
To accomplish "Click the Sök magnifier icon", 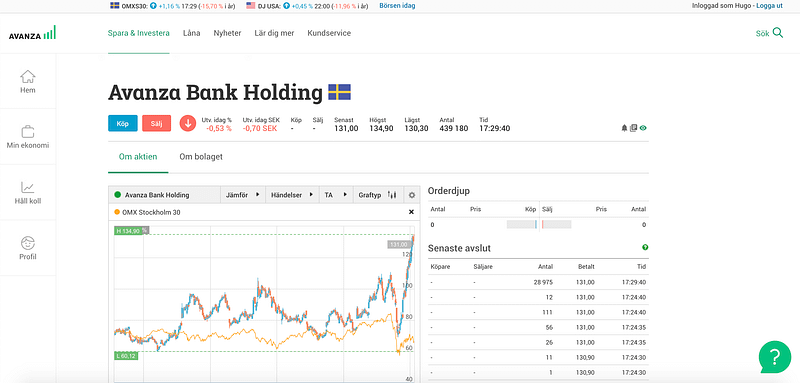I will tap(778, 33).
